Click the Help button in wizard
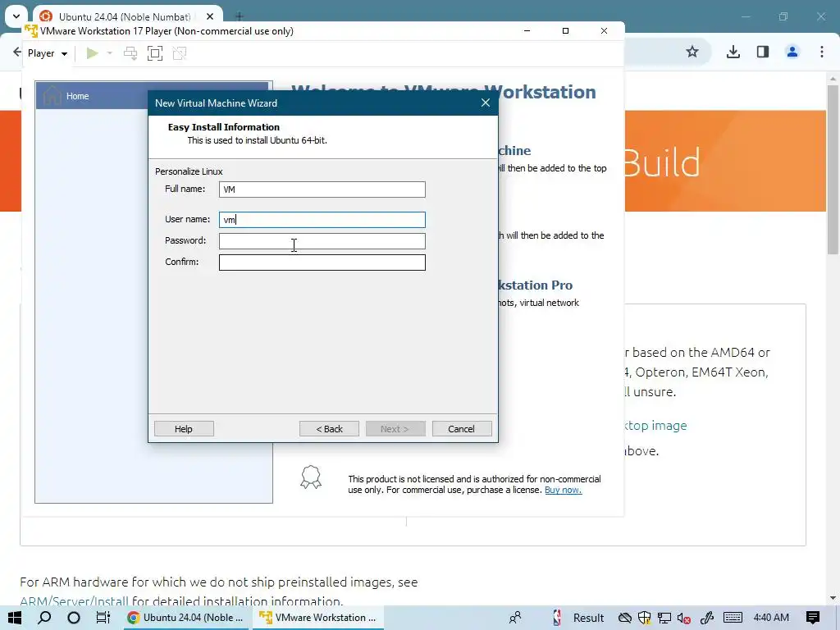The image size is (840, 630). [x=184, y=428]
